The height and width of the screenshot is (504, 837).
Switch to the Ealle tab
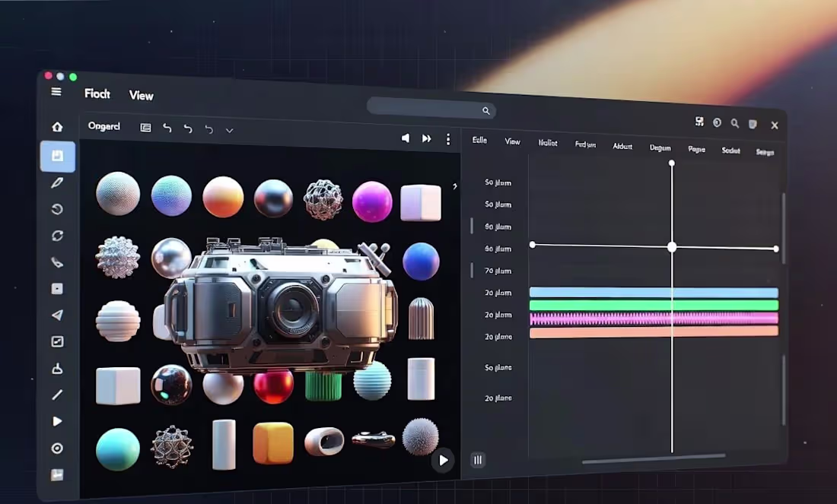click(x=479, y=140)
